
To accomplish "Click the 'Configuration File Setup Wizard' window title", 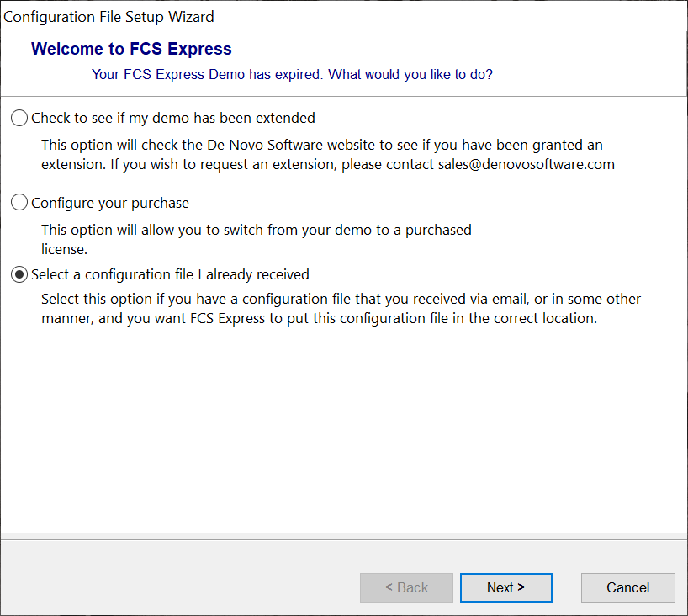I will tap(109, 17).
